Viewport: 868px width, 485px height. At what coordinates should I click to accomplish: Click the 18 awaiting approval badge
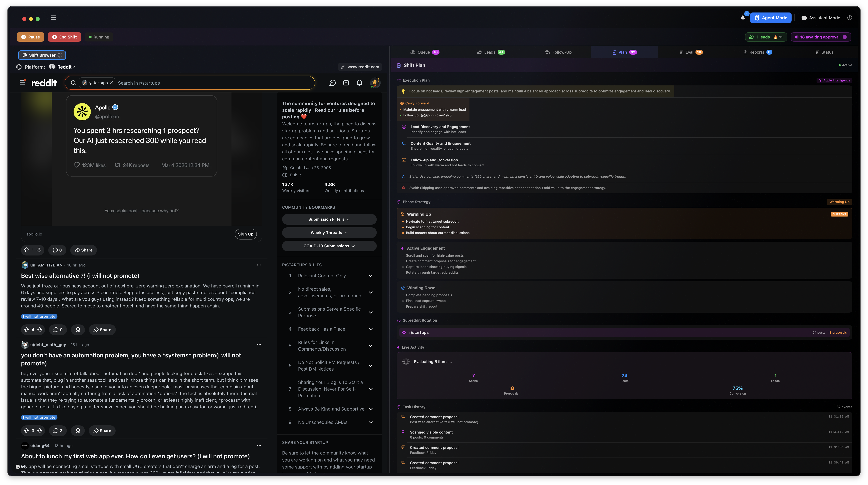[821, 37]
